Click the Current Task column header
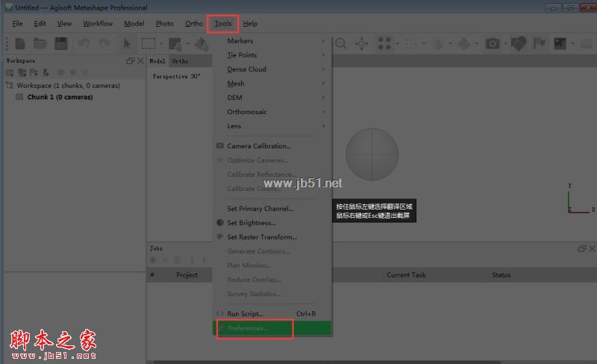The image size is (597, 364). coord(406,275)
